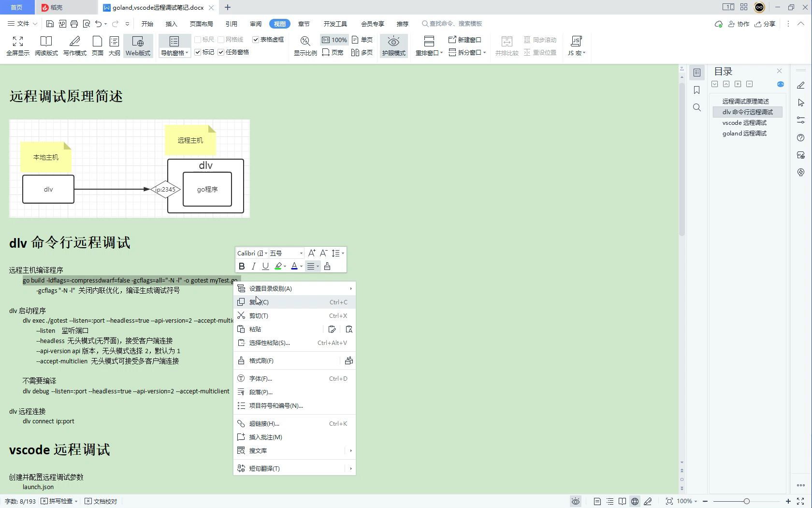Close the table of contents pane

[779, 71]
